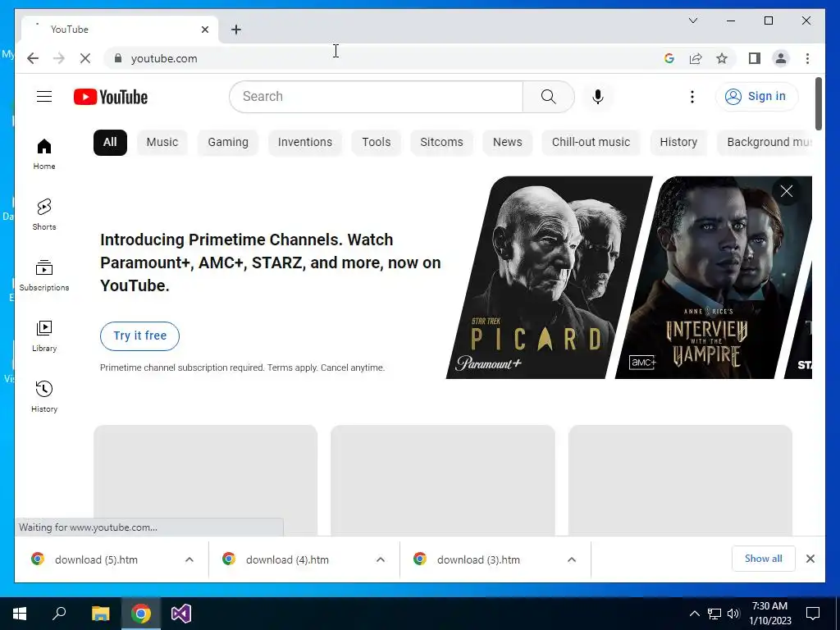Click the Picard promo image
This screenshot has height=630, width=840.
pos(548,277)
